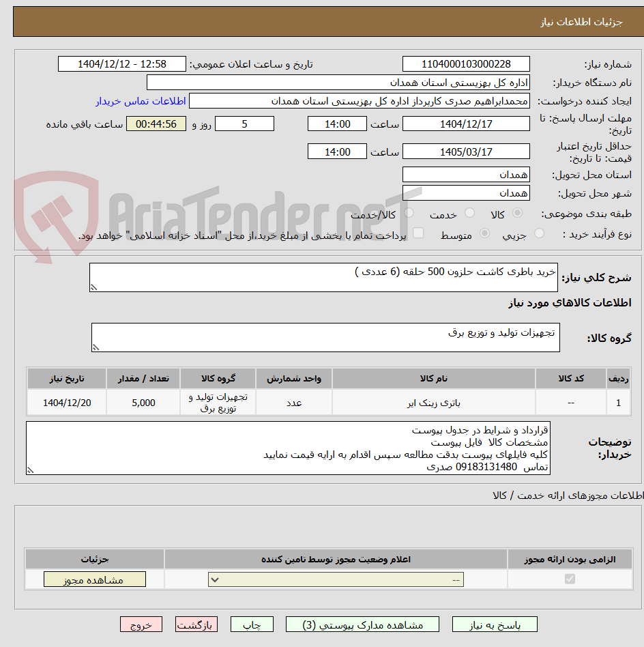The width and height of the screenshot is (644, 647).
Task: Select the متوسط purchase type radio
Action: [485, 233]
